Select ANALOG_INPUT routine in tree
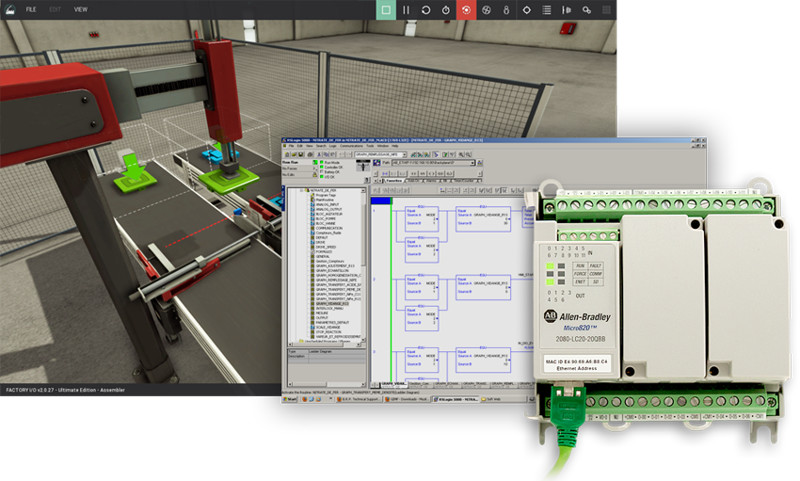The height and width of the screenshot is (481, 800). [x=327, y=204]
